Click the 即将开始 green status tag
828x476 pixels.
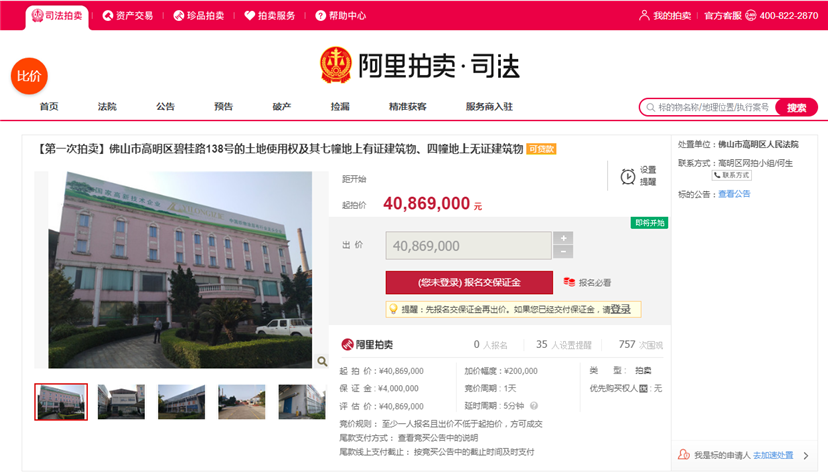[x=650, y=223]
